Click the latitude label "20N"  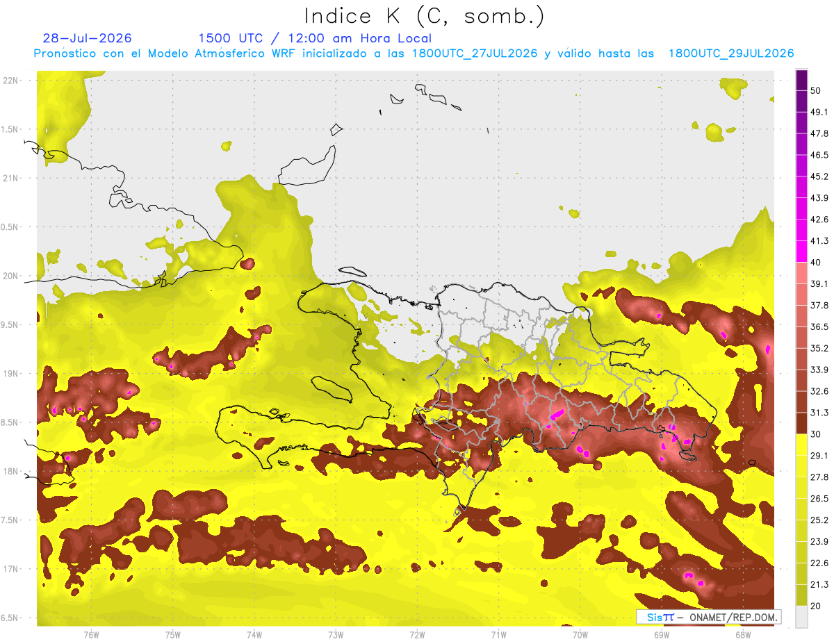11,276
